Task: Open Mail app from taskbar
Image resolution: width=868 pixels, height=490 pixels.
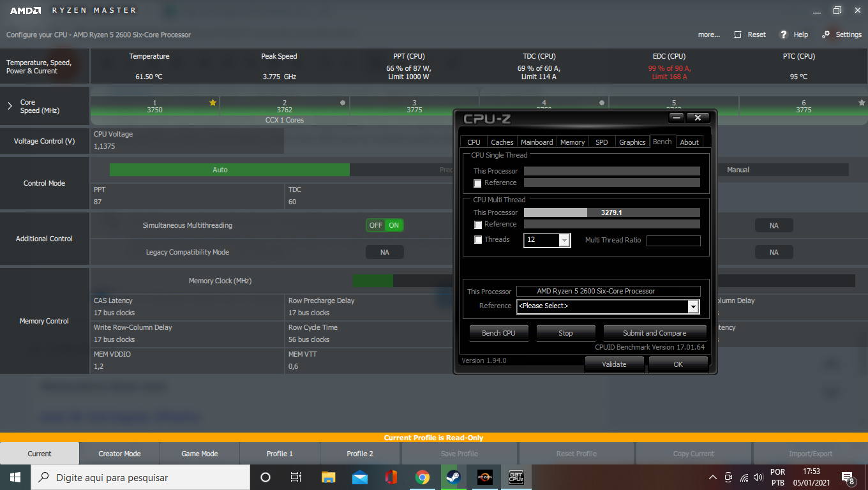Action: pos(359,477)
